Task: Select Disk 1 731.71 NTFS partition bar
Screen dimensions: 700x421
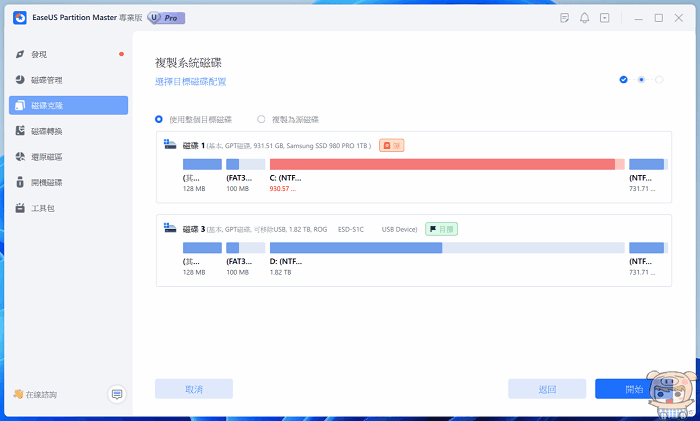Action: coord(648,164)
